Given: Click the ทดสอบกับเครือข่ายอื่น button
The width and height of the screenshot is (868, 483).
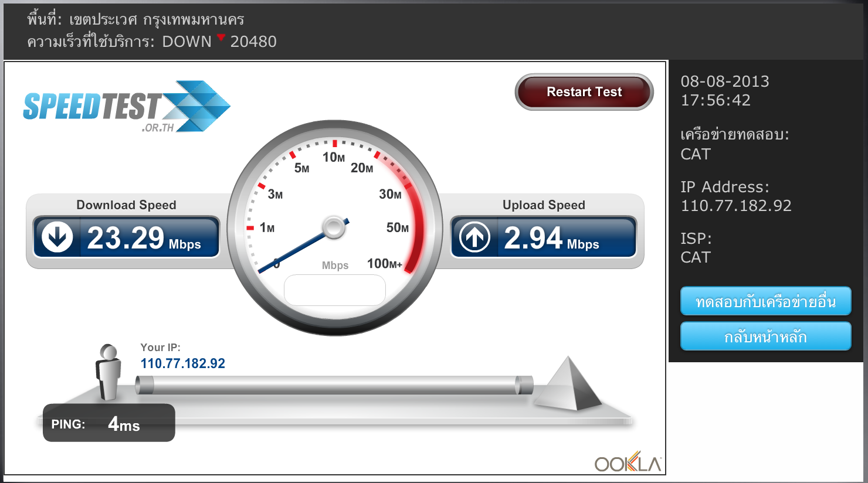Looking at the screenshot, I should [x=765, y=301].
